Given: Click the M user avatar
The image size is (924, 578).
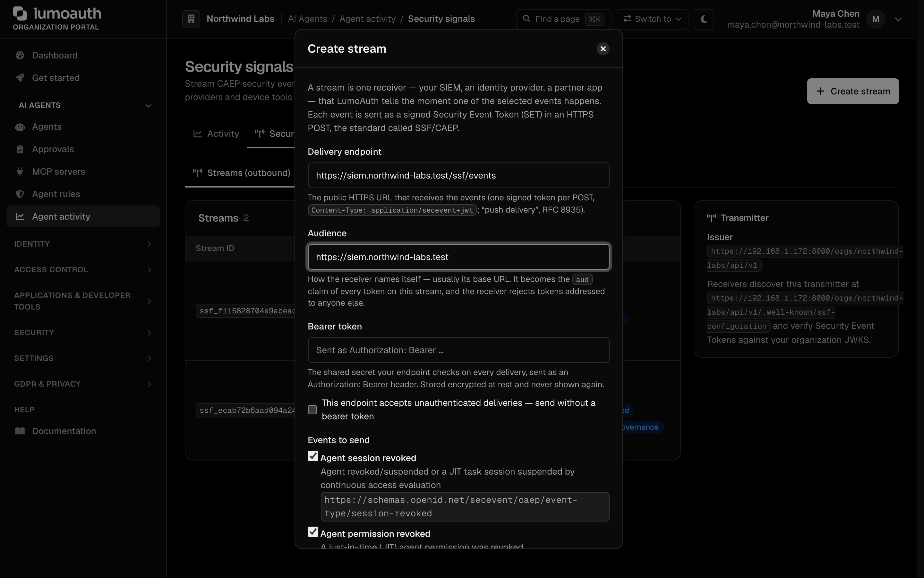Looking at the screenshot, I should pos(876,19).
